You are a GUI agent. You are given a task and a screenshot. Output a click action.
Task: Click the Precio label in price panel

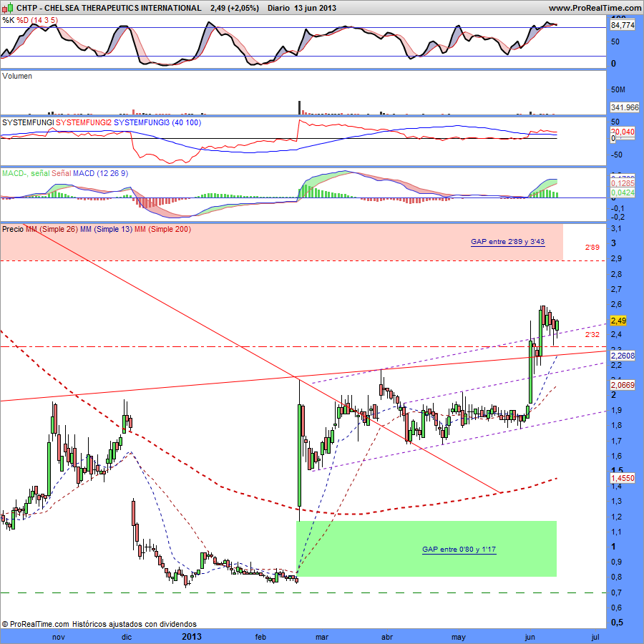[13, 229]
